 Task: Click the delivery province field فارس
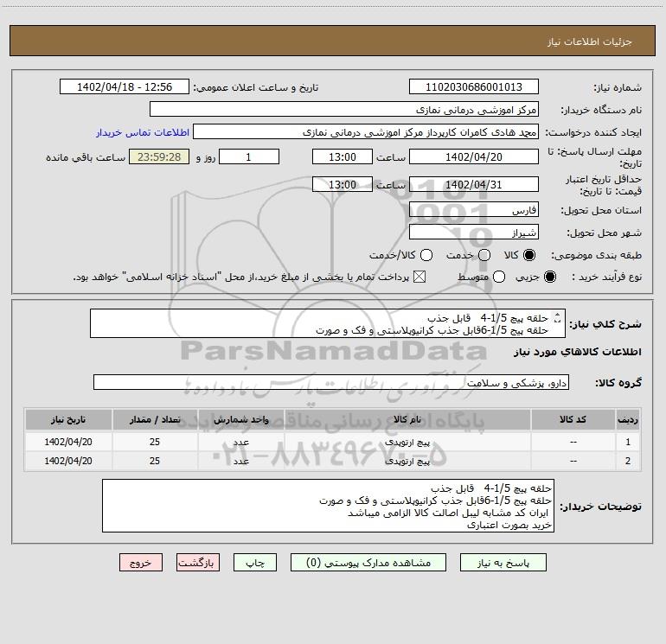(x=474, y=209)
